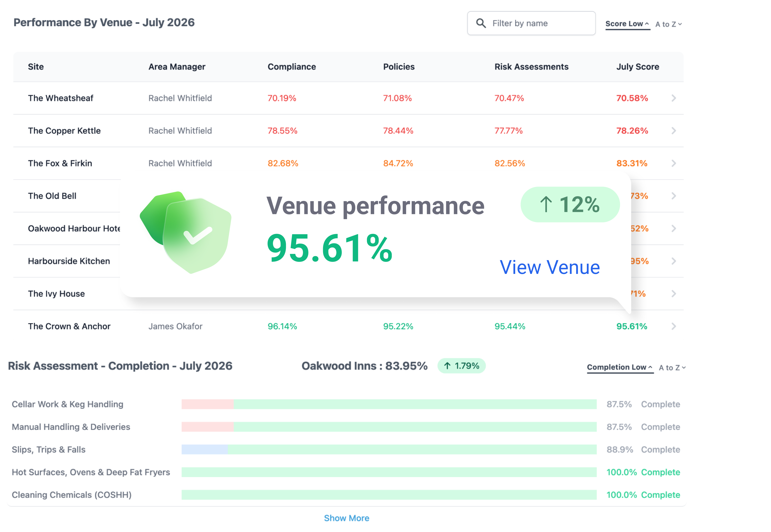Click the Risk Assessments column header
This screenshot has height=532, width=771.
coord(531,67)
